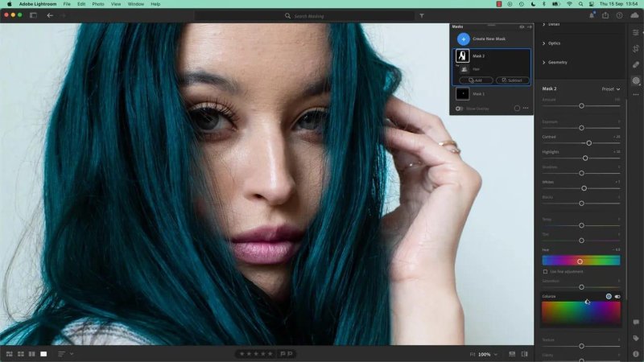Switch to photo grid view
644x362 pixels.
[9, 354]
